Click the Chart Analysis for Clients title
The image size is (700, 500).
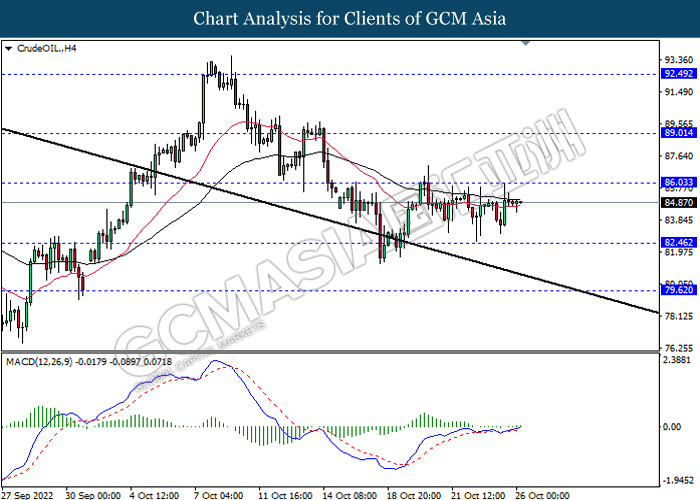(350, 19)
